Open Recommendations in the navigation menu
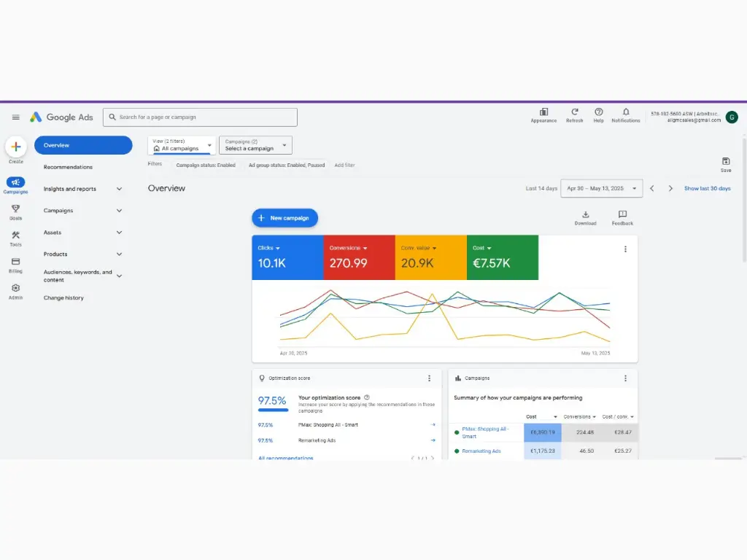The width and height of the screenshot is (747, 560). point(68,167)
